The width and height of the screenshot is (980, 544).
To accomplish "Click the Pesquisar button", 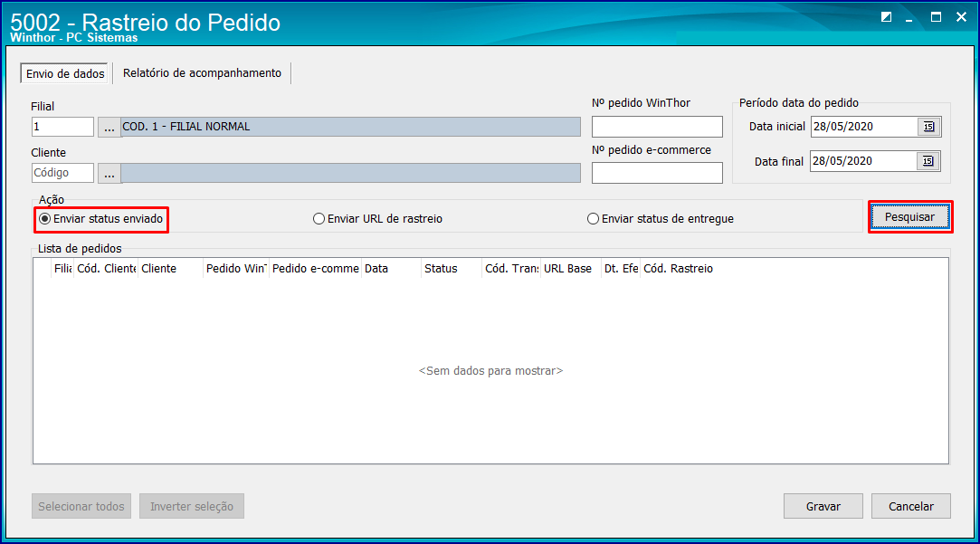I will coord(910,217).
